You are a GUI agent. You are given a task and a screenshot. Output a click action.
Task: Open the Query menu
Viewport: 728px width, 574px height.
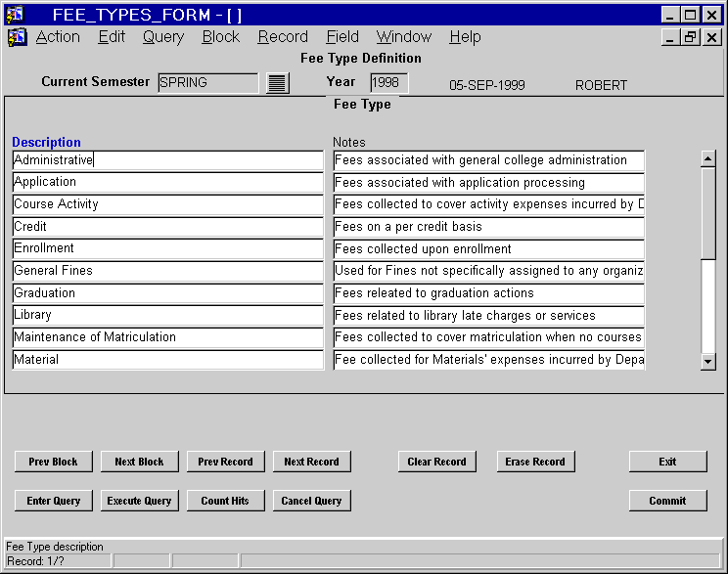point(163,36)
